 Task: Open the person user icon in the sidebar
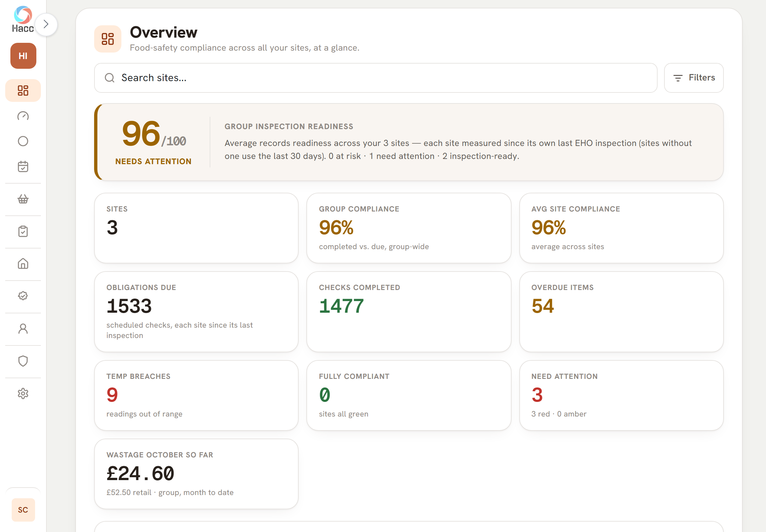click(23, 329)
